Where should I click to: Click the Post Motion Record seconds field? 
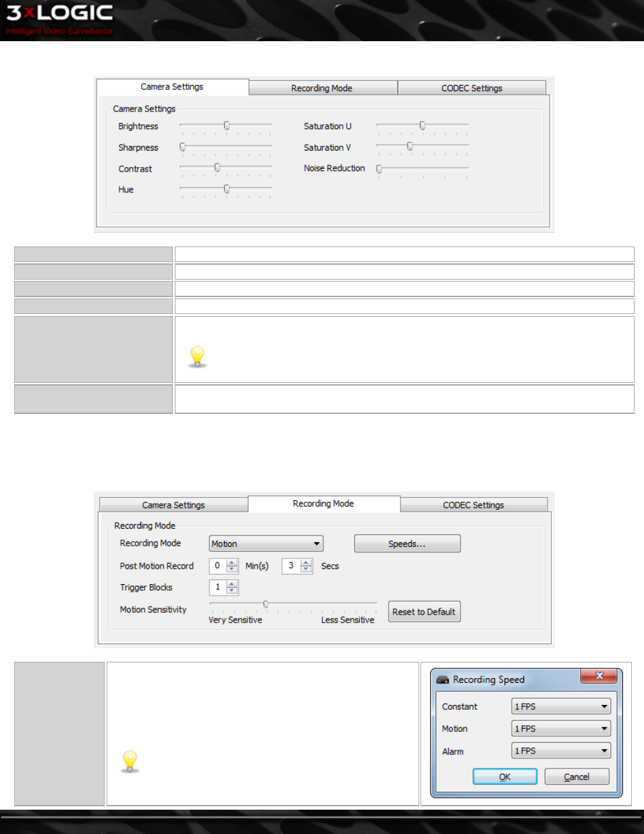(x=291, y=566)
